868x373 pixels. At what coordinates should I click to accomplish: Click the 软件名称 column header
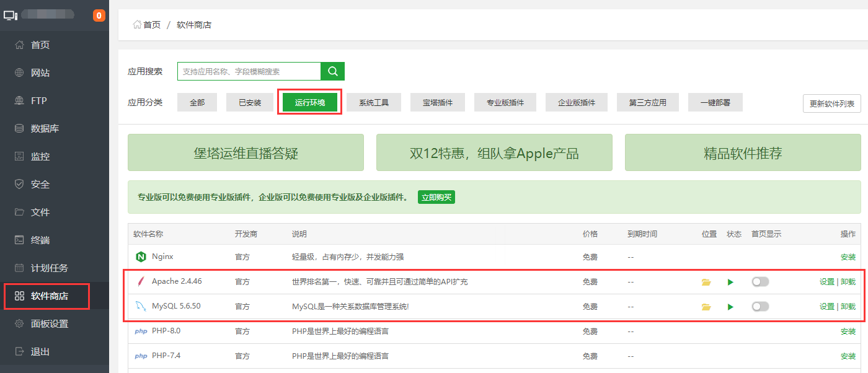click(148, 234)
